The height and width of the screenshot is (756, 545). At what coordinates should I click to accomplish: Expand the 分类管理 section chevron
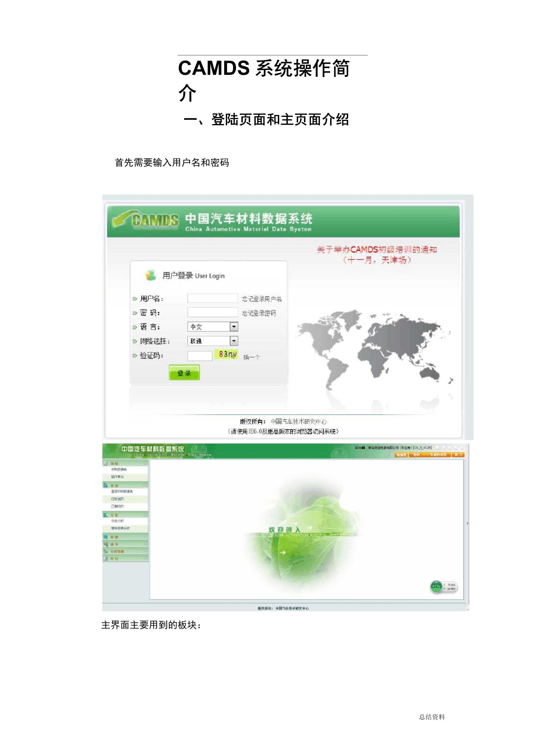[145, 551]
